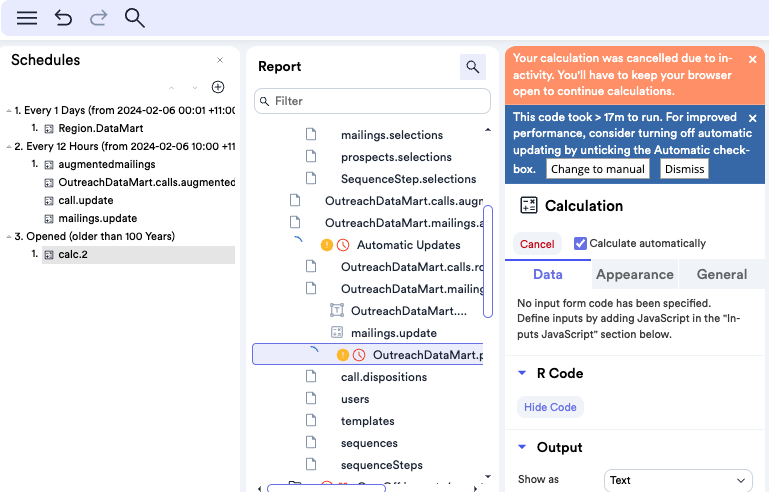
Task: Collapse schedule 1 Every 1 Days
Action: point(9,111)
